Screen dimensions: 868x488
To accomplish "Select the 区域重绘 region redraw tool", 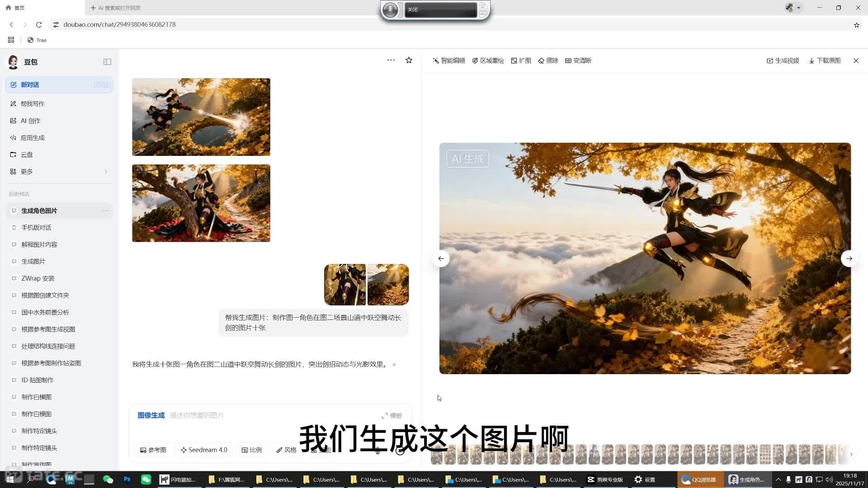I will 488,61.
